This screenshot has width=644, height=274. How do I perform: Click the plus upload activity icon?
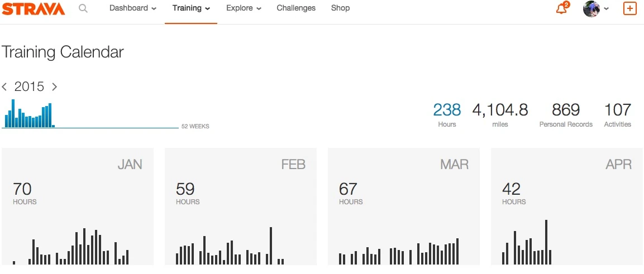tap(629, 8)
